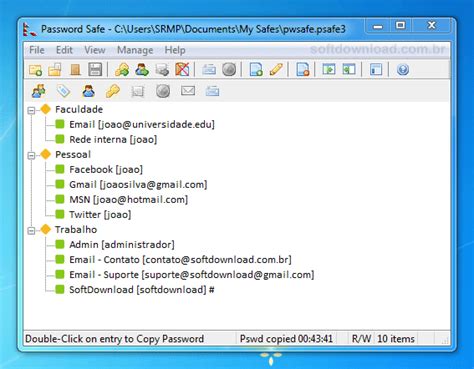
Task: Click the AutoType keyboard icon in top toolbar
Action: click(x=209, y=70)
